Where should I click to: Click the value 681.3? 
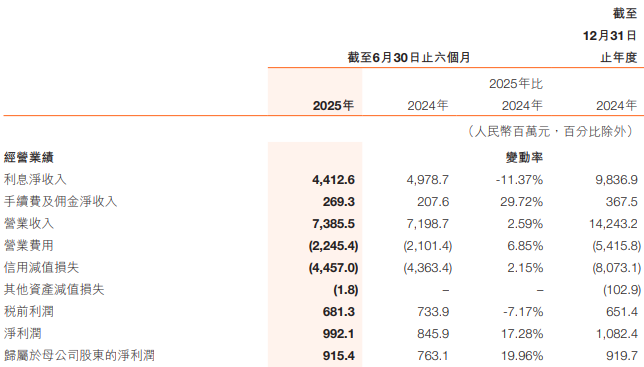pyautogui.click(x=339, y=312)
